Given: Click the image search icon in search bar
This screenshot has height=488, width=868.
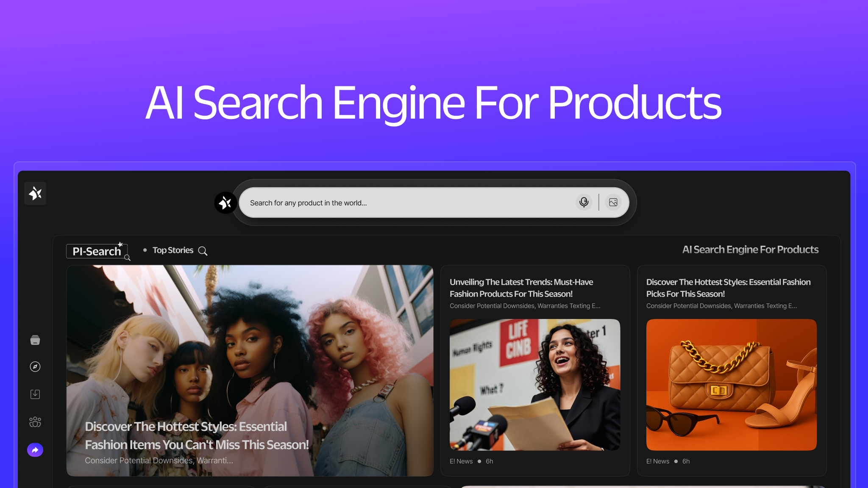Looking at the screenshot, I should point(613,202).
